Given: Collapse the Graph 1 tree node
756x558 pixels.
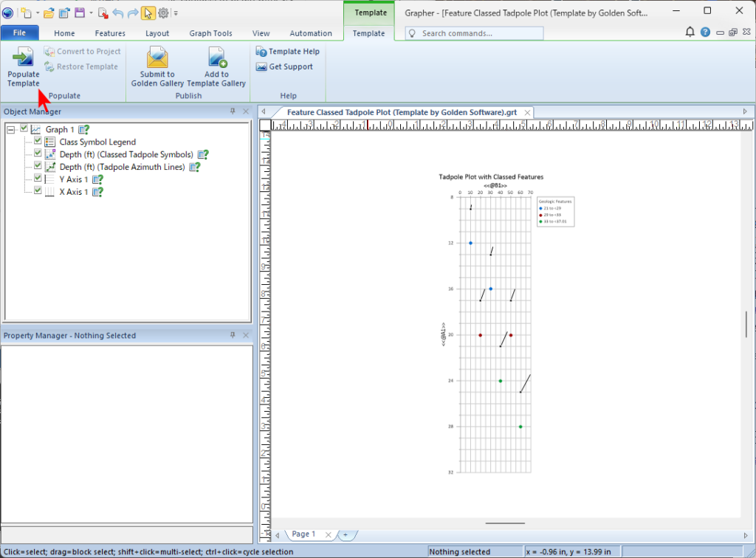Looking at the screenshot, I should click(11, 129).
